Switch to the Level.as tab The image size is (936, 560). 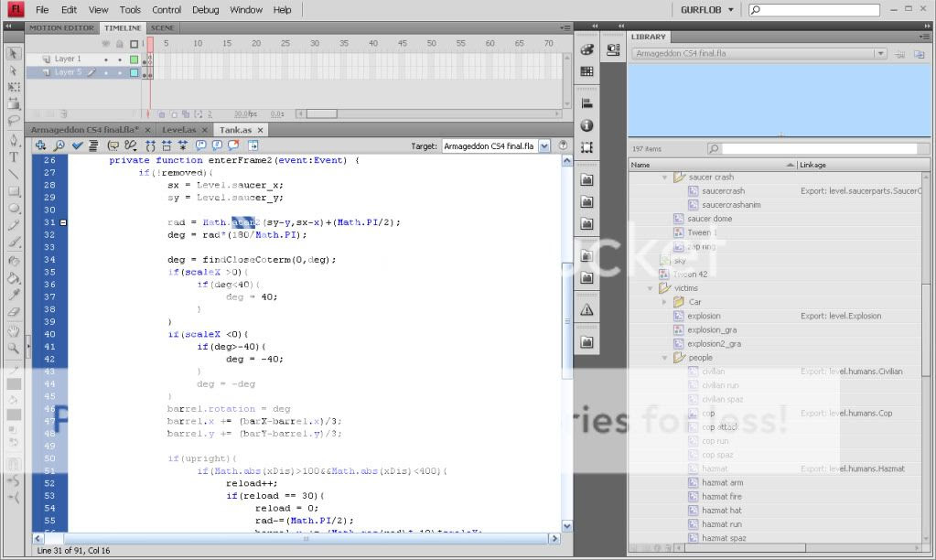178,130
